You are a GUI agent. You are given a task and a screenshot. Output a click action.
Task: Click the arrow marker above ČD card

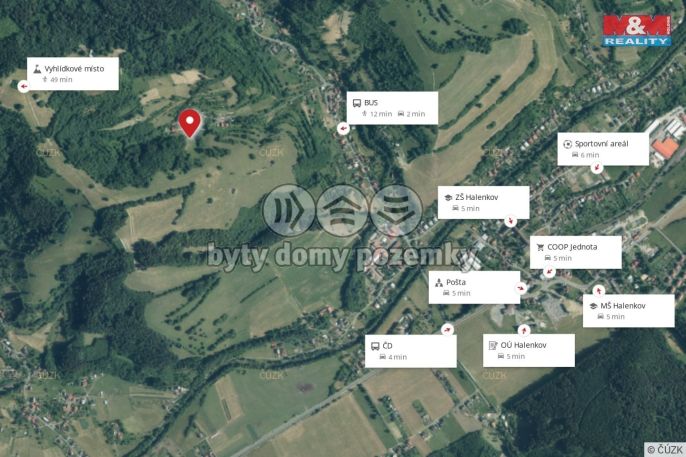pos(447,330)
